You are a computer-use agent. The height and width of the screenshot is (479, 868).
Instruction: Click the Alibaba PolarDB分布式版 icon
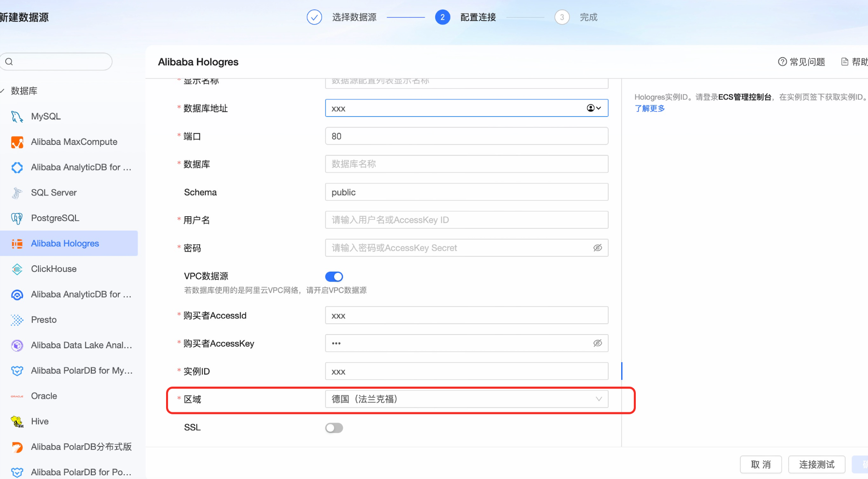(17, 447)
